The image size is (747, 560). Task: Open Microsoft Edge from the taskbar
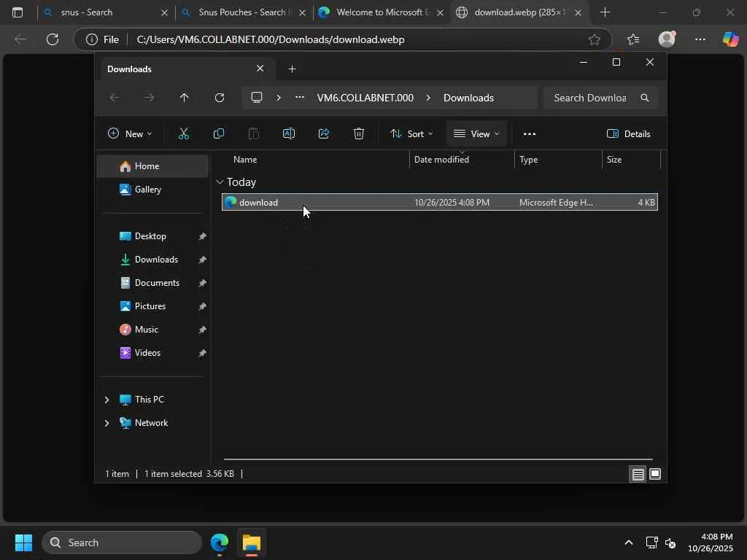tap(220, 542)
